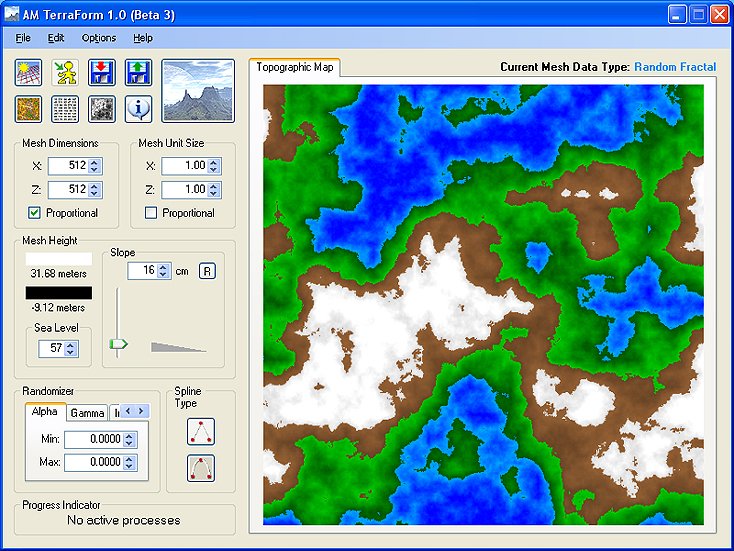Viewport: 734px width, 551px height.
Task: Click the 'No active processes' status text
Action: (124, 520)
